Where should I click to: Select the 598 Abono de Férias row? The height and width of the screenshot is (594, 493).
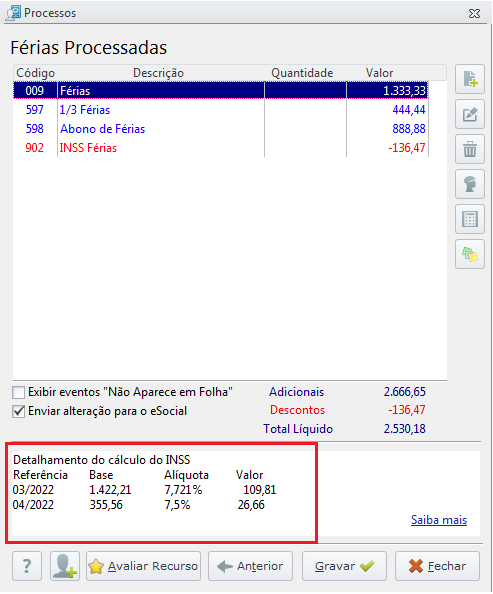tap(221, 129)
